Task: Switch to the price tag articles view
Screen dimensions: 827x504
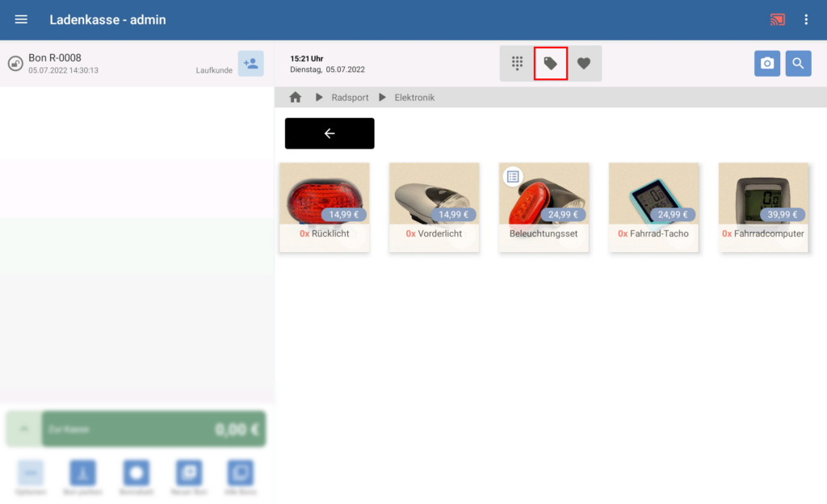Action: 551,63
